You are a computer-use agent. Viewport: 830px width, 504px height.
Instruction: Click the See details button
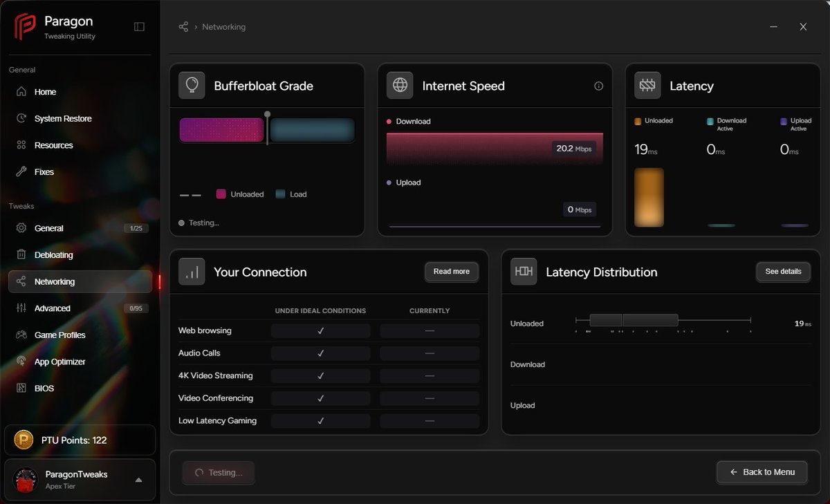(783, 272)
